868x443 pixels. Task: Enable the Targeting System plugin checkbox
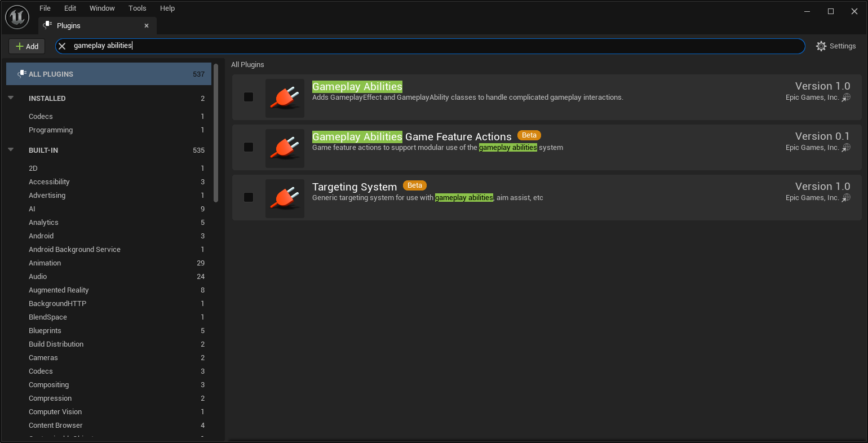[x=249, y=197]
